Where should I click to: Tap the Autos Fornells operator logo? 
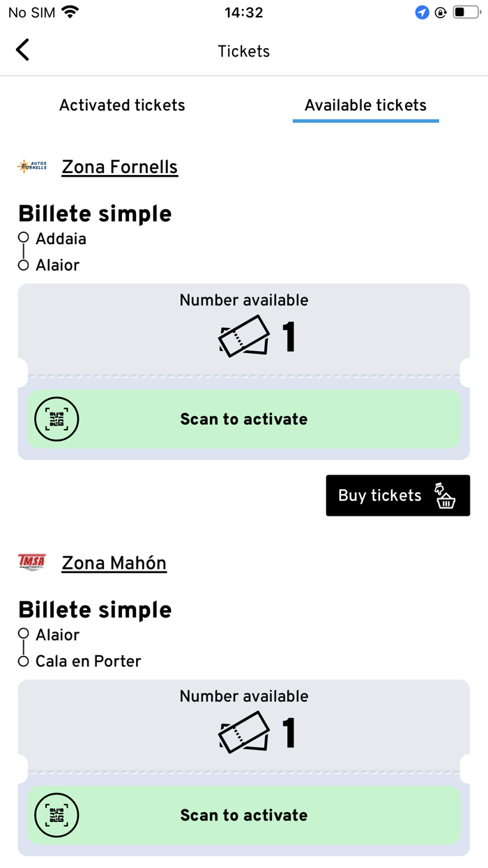coord(32,167)
